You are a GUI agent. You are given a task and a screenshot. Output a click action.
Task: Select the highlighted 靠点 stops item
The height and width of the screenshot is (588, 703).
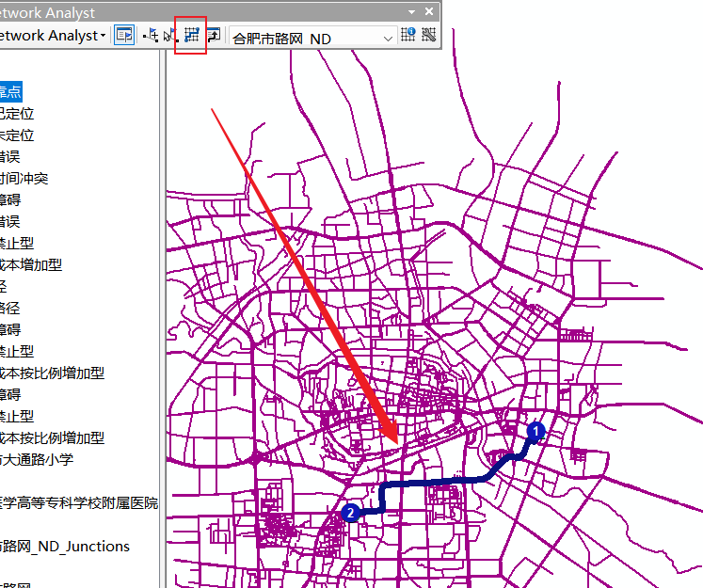pyautogui.click(x=10, y=92)
